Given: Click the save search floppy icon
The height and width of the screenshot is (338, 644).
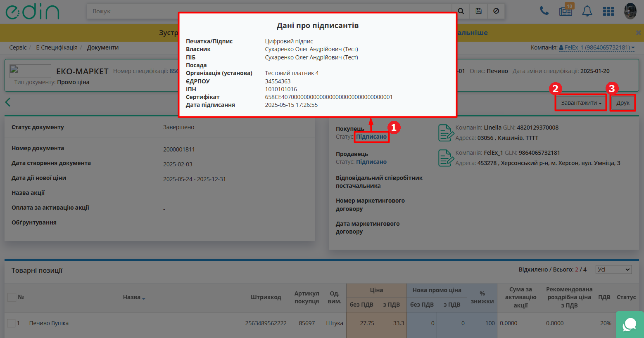Looking at the screenshot, I should [x=479, y=11].
